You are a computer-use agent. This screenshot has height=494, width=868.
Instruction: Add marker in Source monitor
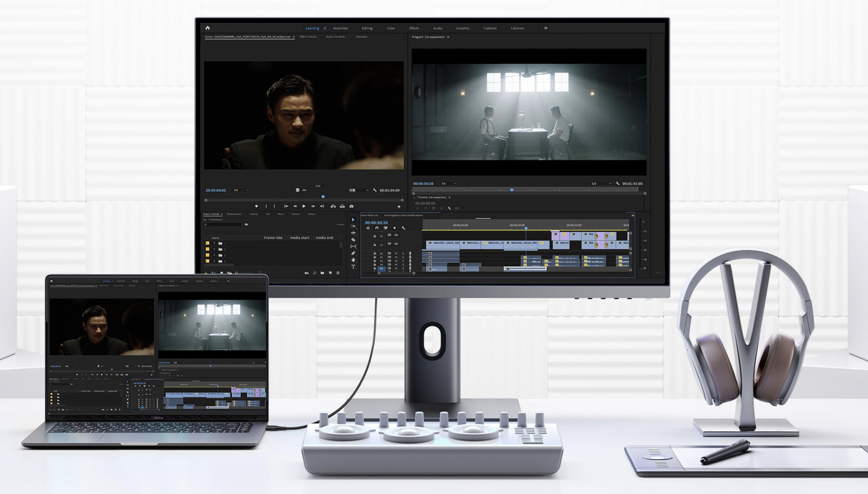(256, 206)
